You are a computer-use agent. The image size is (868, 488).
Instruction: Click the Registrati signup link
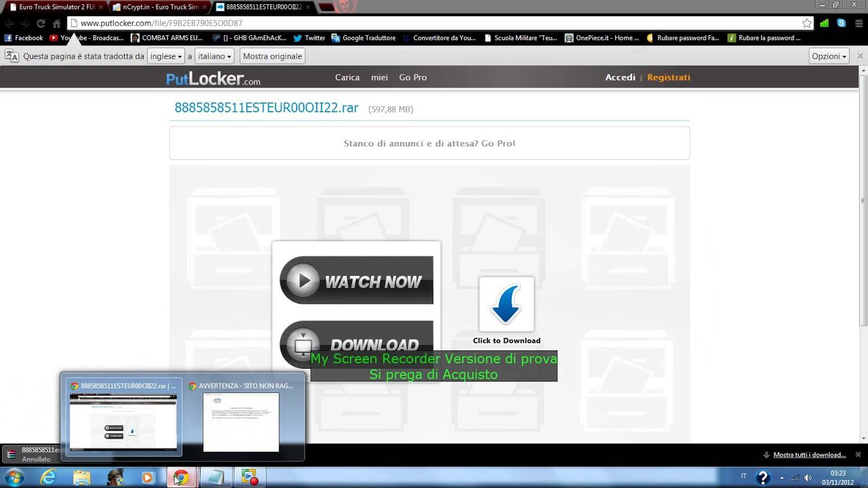[669, 77]
